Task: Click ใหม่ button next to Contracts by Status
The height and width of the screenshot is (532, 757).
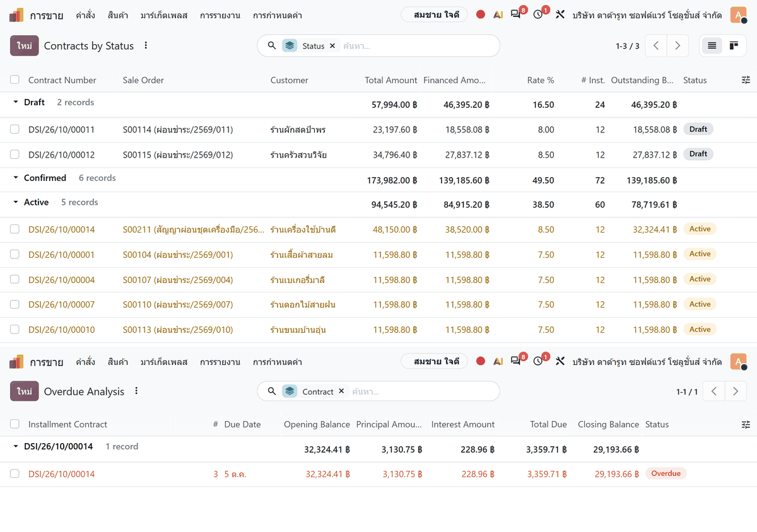Action: 25,46
